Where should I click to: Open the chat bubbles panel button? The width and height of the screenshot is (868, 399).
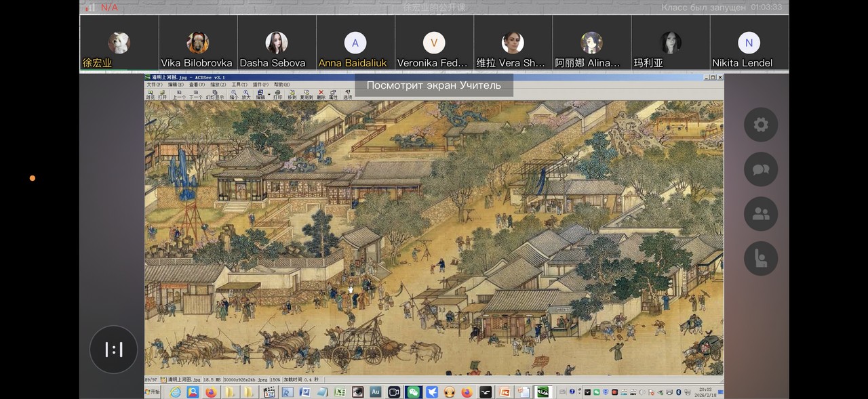click(x=760, y=169)
